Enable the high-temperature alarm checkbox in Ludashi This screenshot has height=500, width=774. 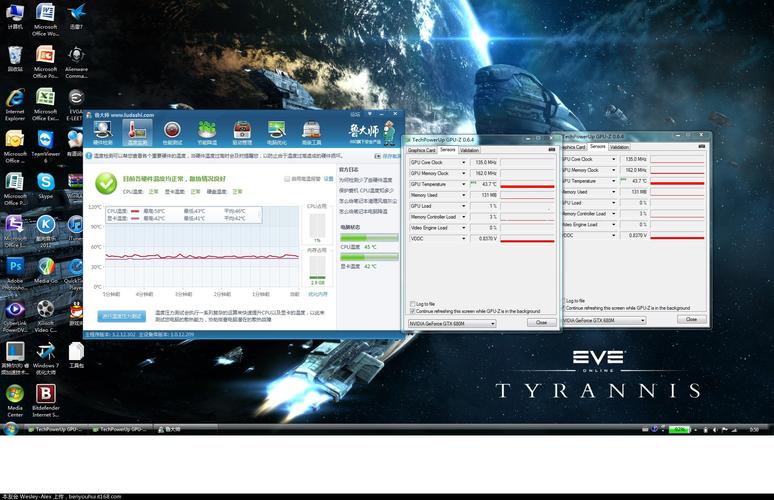(x=287, y=179)
